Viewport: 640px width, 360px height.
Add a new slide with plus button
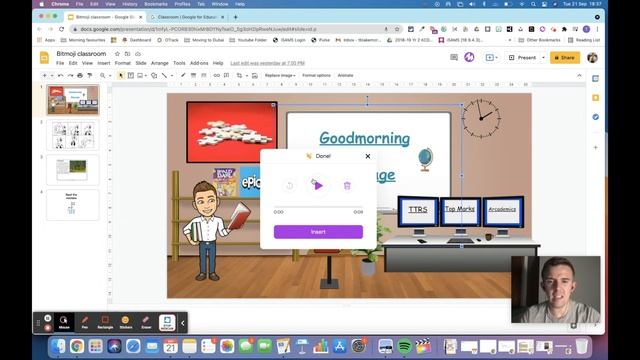tap(44, 76)
